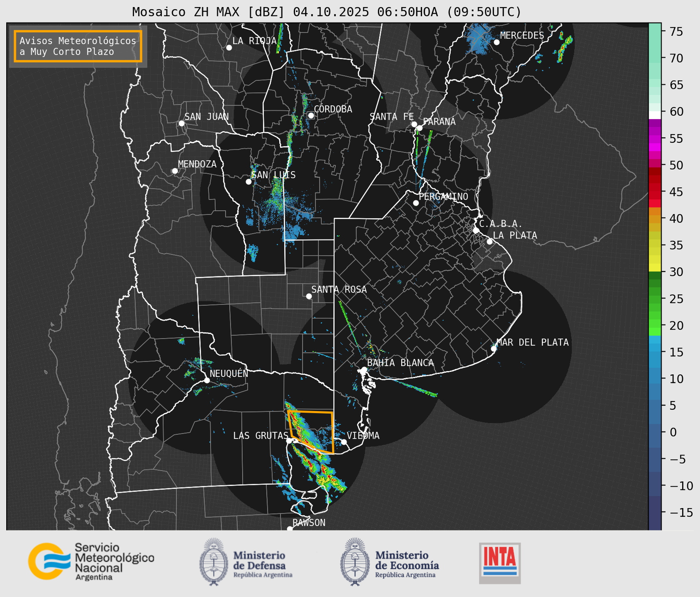Select the LA RIOJA city marker dot

pyautogui.click(x=229, y=48)
